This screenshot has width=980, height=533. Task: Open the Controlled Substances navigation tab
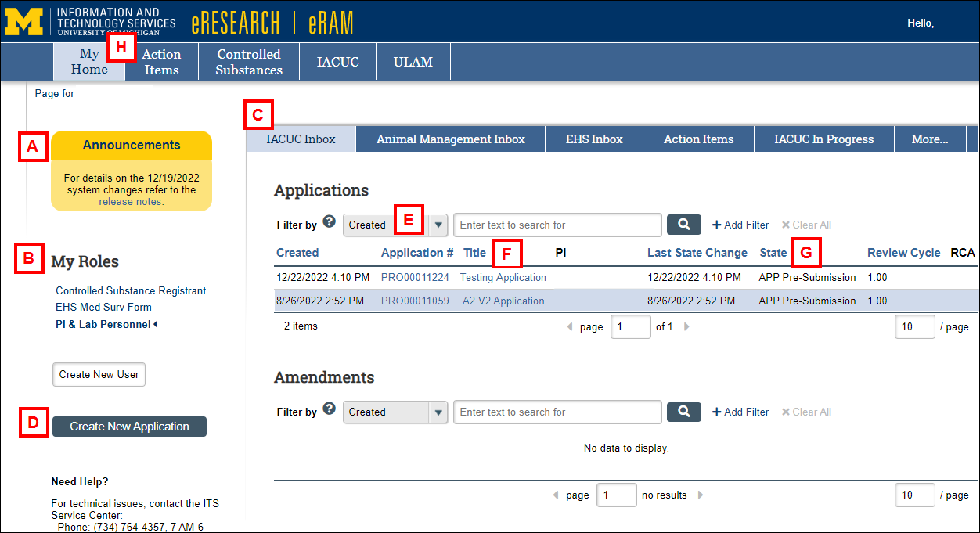tap(249, 62)
